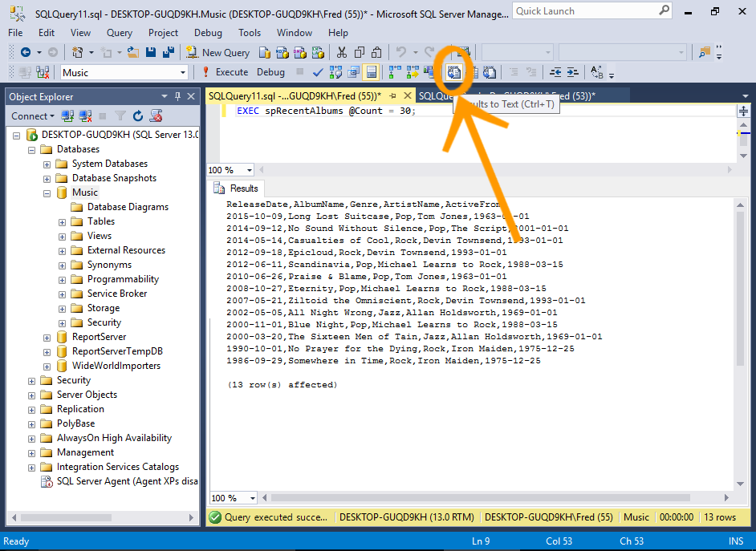Image resolution: width=756 pixels, height=551 pixels.
Task: Click the Increase Indent toolbar icon
Action: point(572,72)
